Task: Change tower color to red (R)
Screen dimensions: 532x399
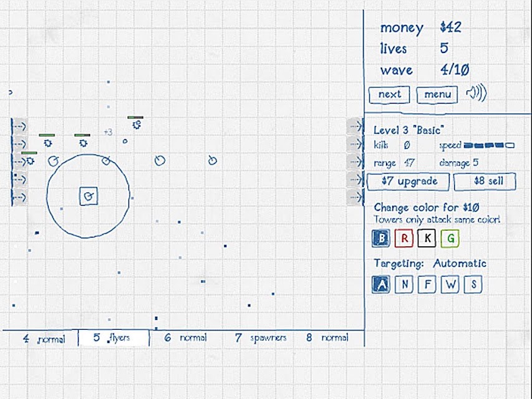Action: click(x=404, y=238)
